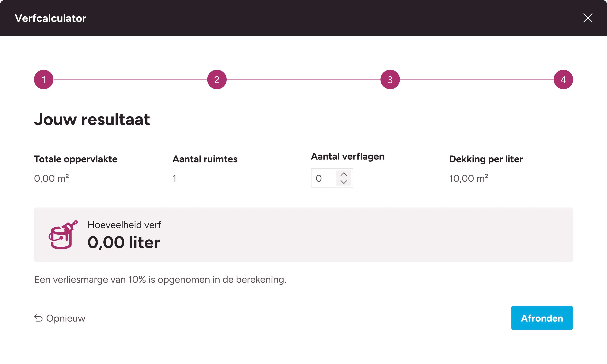Image resolution: width=607 pixels, height=364 pixels.
Task: Click the Jouw resultaat heading
Action: (x=92, y=120)
